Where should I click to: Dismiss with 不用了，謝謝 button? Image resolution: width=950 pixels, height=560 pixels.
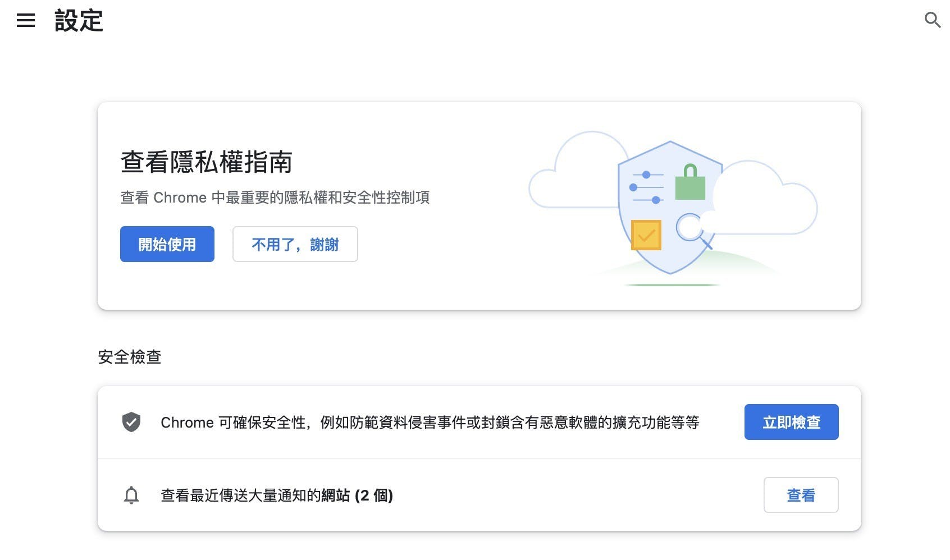click(295, 244)
